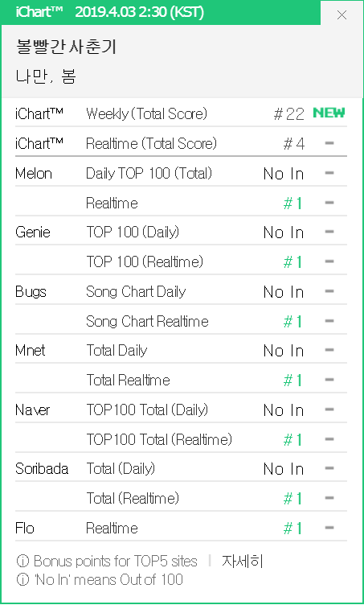Click the info icon beside 'No In' note

pos(22,579)
